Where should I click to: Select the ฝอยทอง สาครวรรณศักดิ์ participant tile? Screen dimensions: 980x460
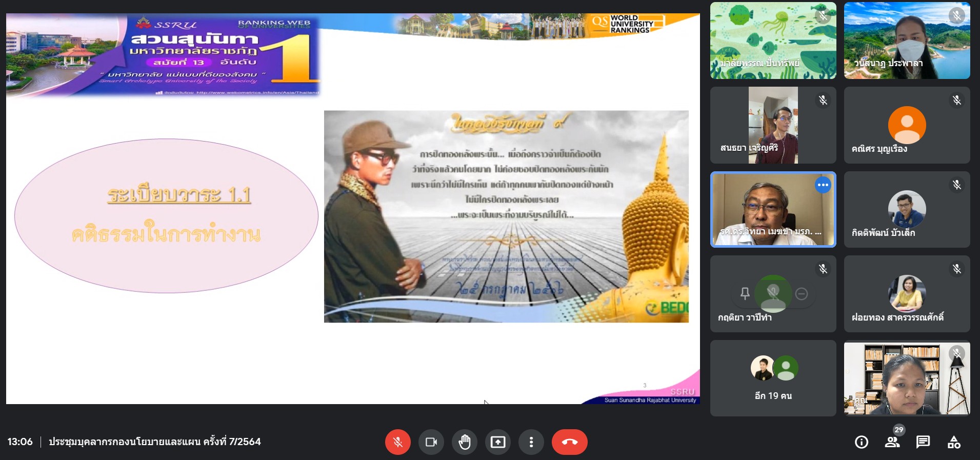(907, 294)
